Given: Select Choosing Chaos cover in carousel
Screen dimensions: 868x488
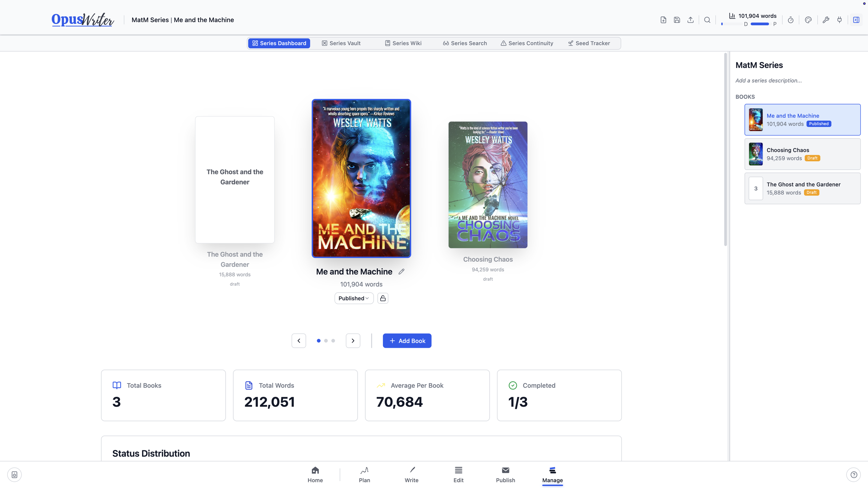Looking at the screenshot, I should point(488,185).
